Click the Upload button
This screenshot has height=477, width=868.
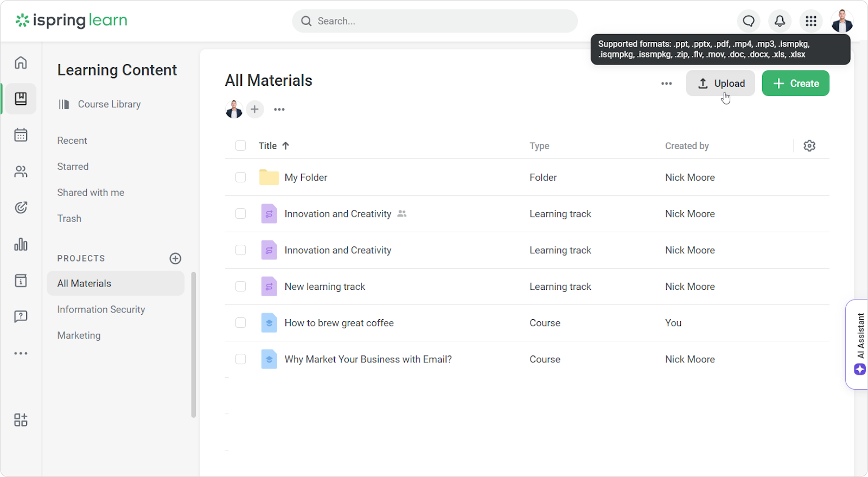[720, 84]
